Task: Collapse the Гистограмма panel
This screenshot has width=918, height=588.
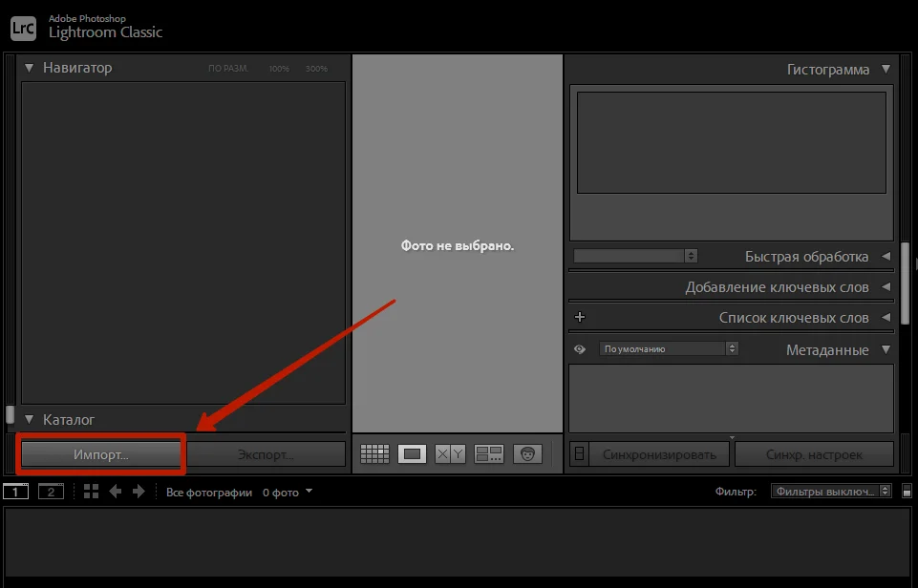Action: (886, 69)
